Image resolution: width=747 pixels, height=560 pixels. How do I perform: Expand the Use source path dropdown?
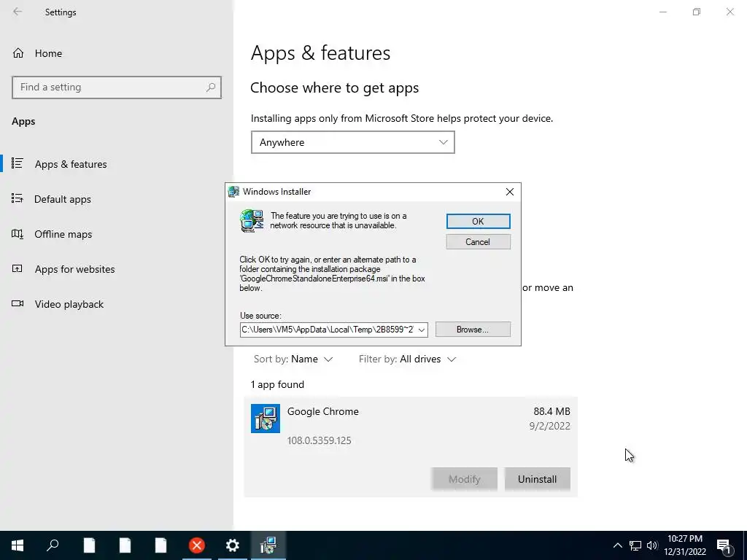(x=422, y=330)
